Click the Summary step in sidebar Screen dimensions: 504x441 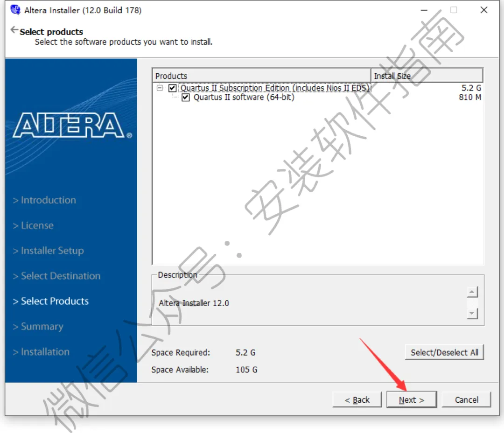point(38,327)
